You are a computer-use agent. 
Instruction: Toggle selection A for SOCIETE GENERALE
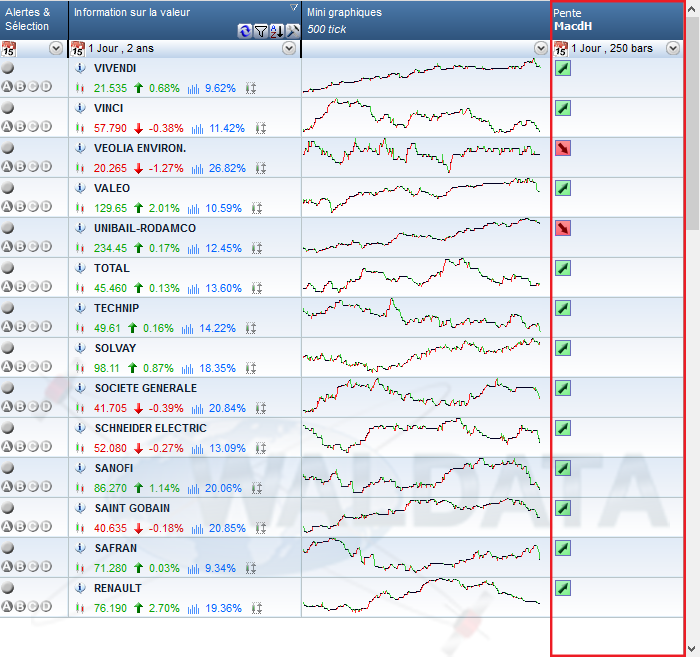coord(7,407)
